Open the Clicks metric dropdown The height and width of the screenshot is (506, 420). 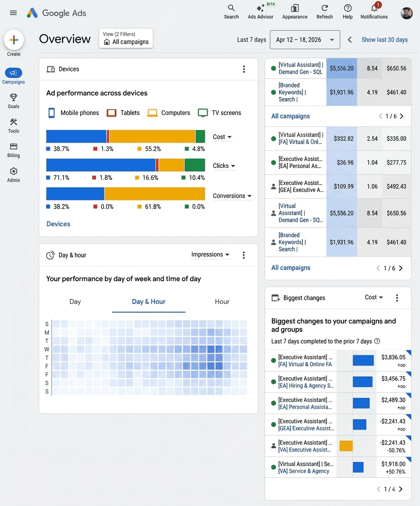pos(224,166)
